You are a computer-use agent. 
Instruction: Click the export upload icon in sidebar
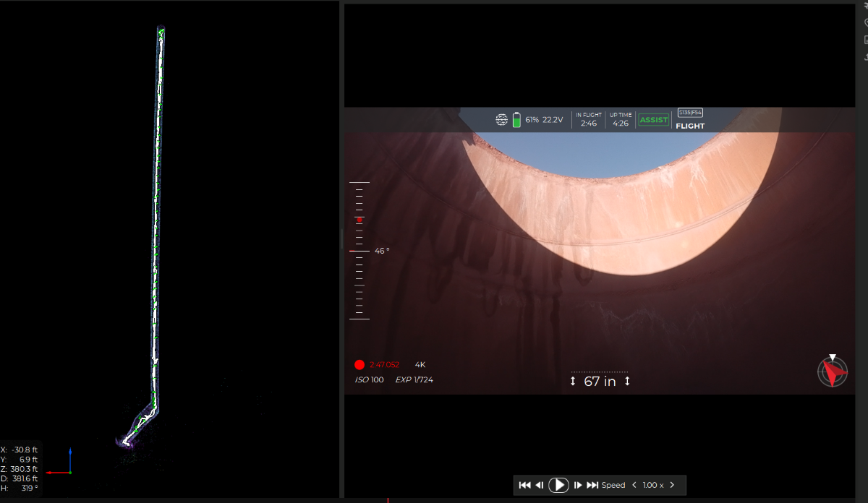[x=866, y=57]
